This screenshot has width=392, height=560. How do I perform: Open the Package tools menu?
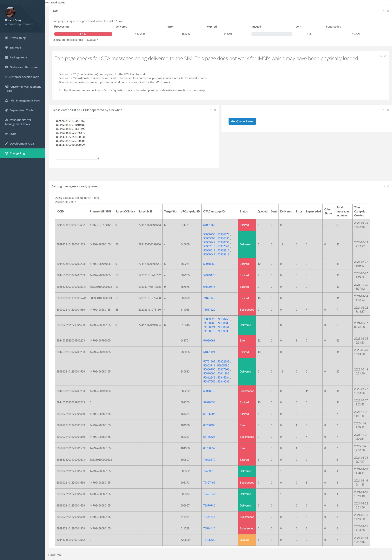18,57
